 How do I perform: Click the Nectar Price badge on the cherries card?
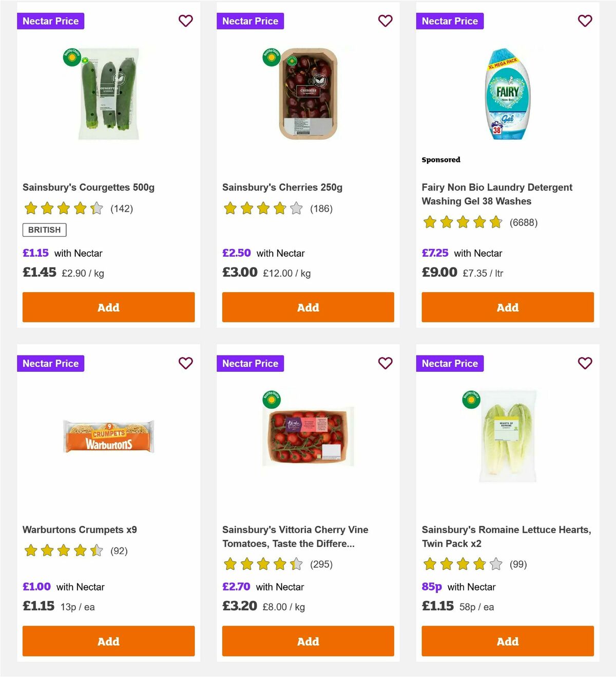tap(251, 21)
